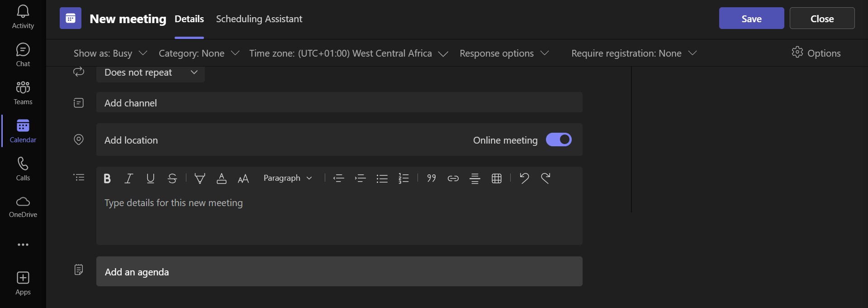
Task: Open font color tool
Action: pyautogui.click(x=222, y=178)
